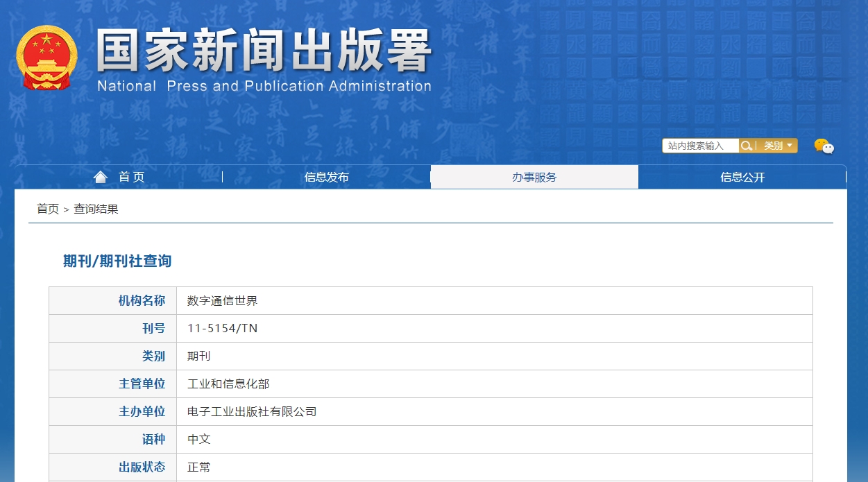868x482 pixels.
Task: Click the 主办单位 value 电子工业出版社有限公司
Action: (x=252, y=412)
